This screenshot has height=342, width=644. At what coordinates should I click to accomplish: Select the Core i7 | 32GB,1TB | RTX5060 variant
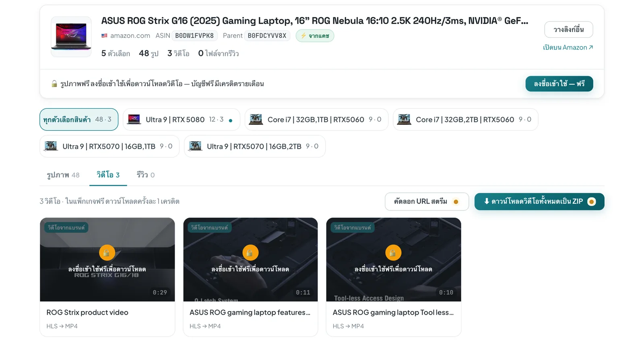click(x=316, y=119)
